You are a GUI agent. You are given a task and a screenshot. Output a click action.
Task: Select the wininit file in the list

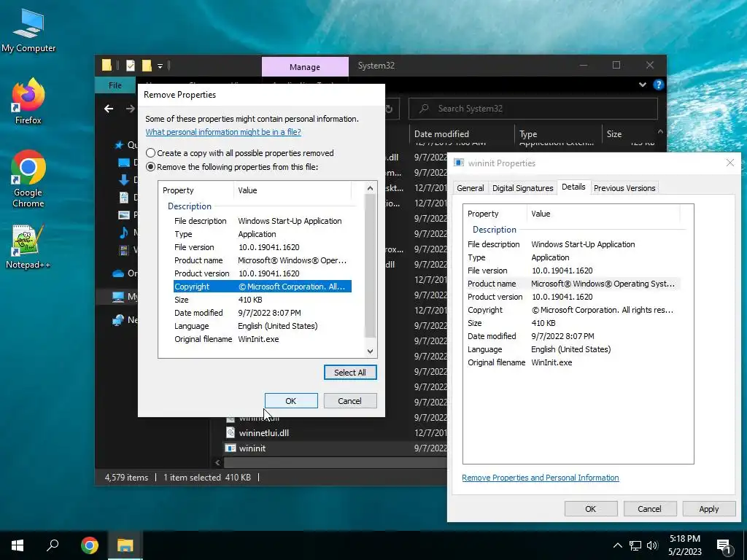(x=252, y=448)
